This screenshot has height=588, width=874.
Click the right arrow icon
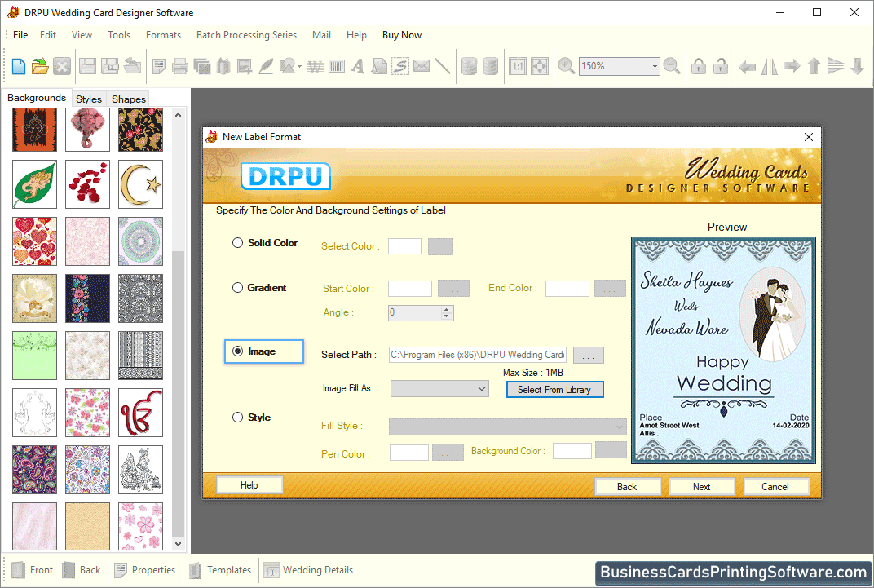(x=792, y=66)
